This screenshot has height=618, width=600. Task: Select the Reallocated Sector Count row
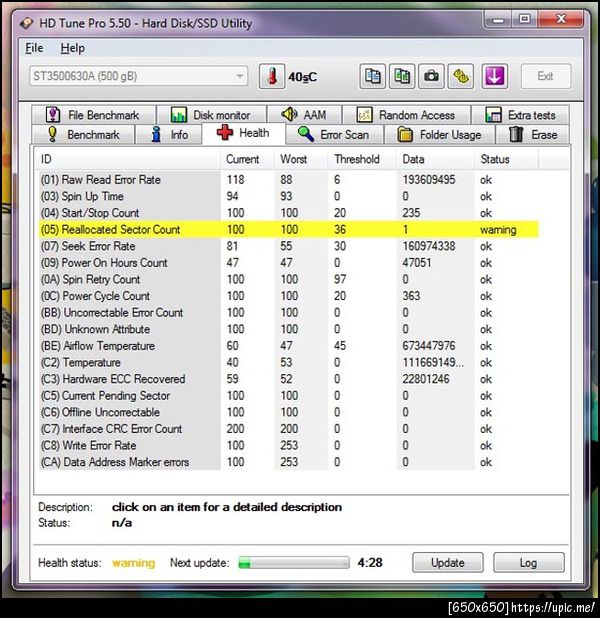pyautogui.click(x=289, y=229)
